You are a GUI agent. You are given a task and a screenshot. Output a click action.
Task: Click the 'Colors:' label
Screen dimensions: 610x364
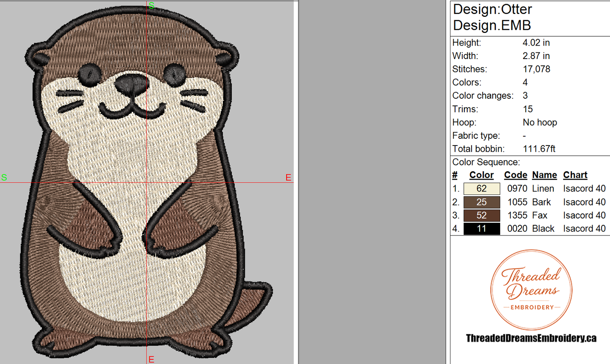click(466, 82)
